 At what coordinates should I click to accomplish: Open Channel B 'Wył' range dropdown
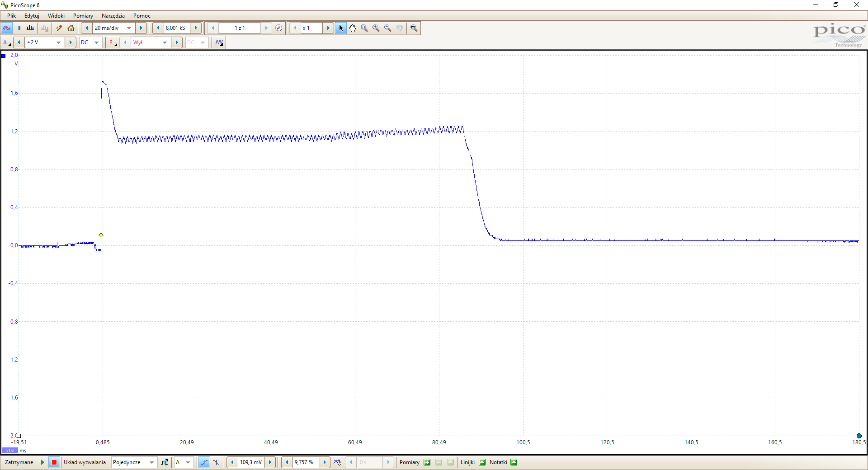(x=165, y=42)
